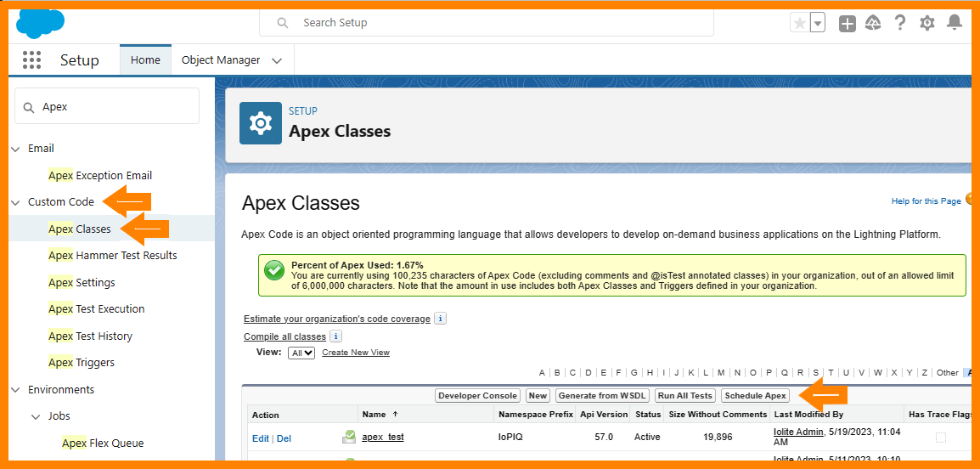The height and width of the screenshot is (469, 980).
Task: Click the favorites star icon
Action: point(799,24)
